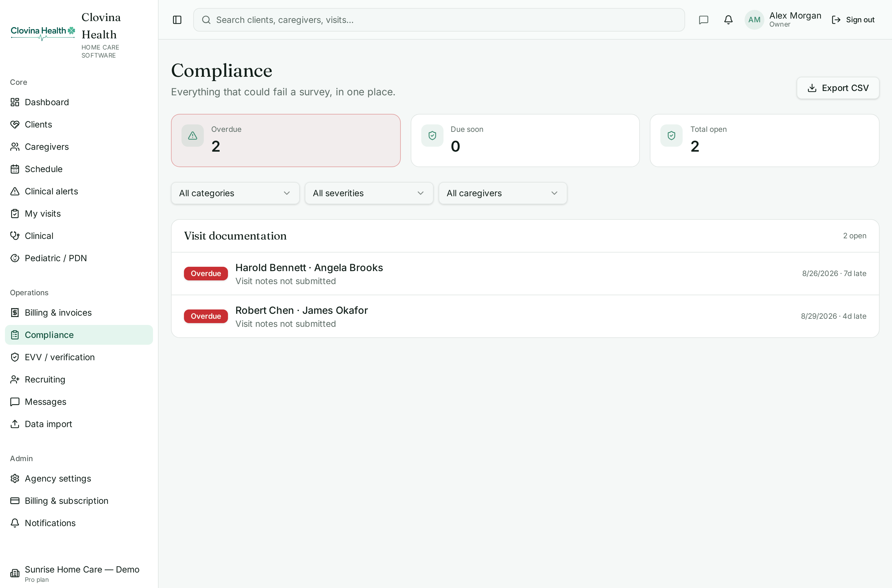Click the Due soon shield icon
The height and width of the screenshot is (588, 892).
pos(432,135)
